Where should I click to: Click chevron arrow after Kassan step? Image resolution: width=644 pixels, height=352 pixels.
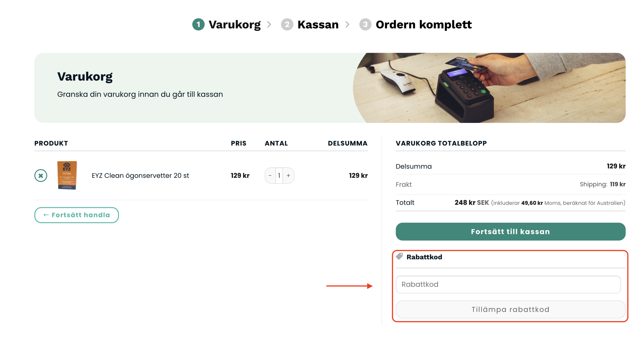click(x=347, y=24)
